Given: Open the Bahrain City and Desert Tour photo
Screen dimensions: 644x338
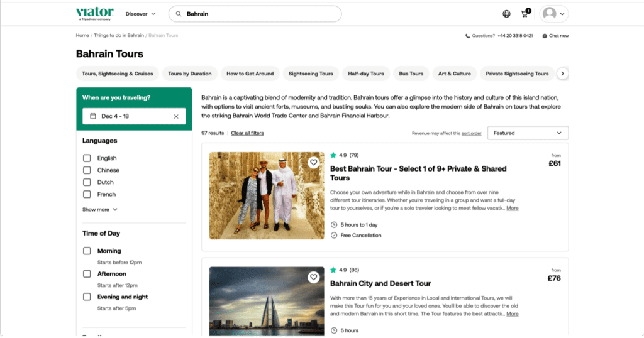Looking at the screenshot, I should tap(267, 302).
